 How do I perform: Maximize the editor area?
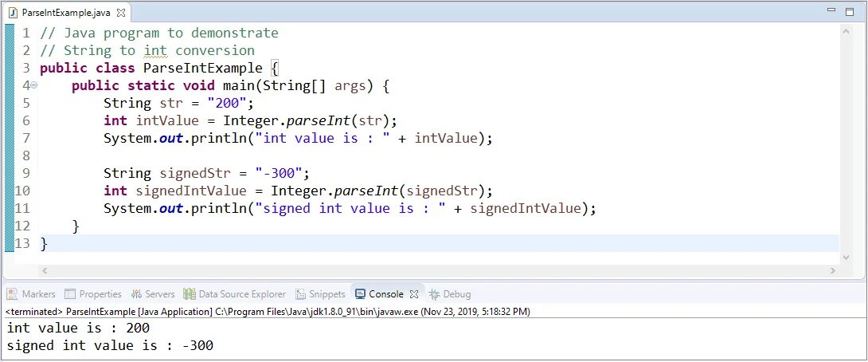coord(849,11)
